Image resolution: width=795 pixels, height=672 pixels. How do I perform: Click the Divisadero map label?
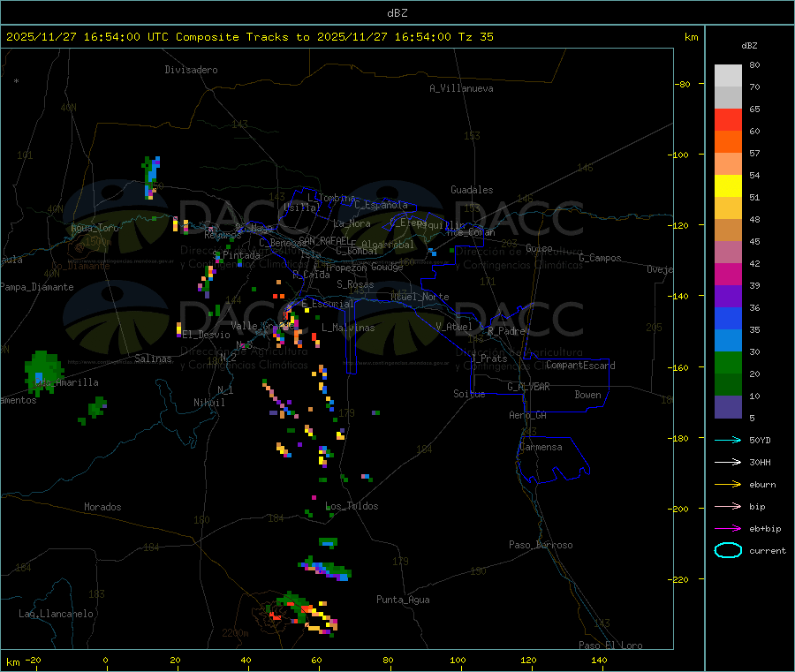coord(191,70)
